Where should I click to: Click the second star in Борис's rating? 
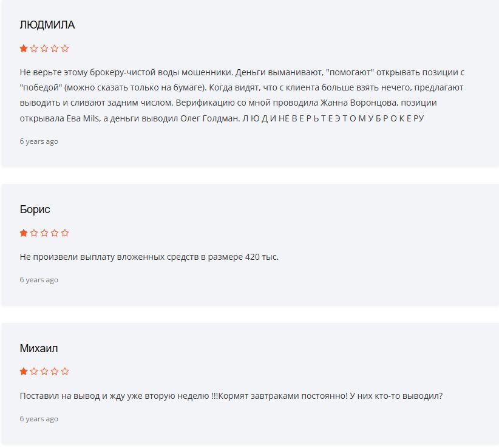pyautogui.click(x=34, y=233)
